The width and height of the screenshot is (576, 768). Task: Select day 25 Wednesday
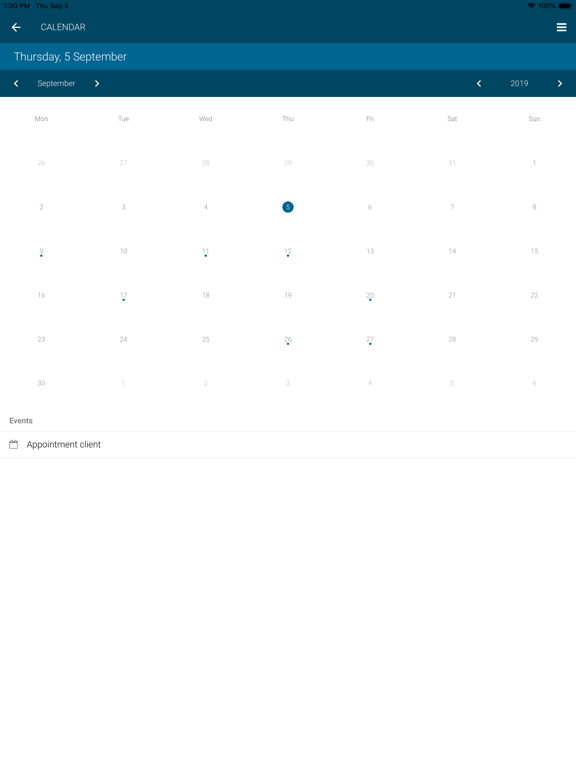point(206,339)
